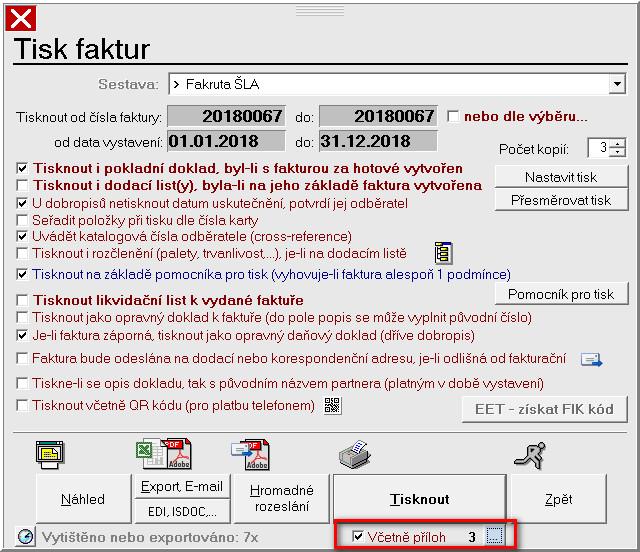Close the Tisk faktur dialog with red X
Image resolution: width=640 pixels, height=552 pixels.
tap(20, 18)
